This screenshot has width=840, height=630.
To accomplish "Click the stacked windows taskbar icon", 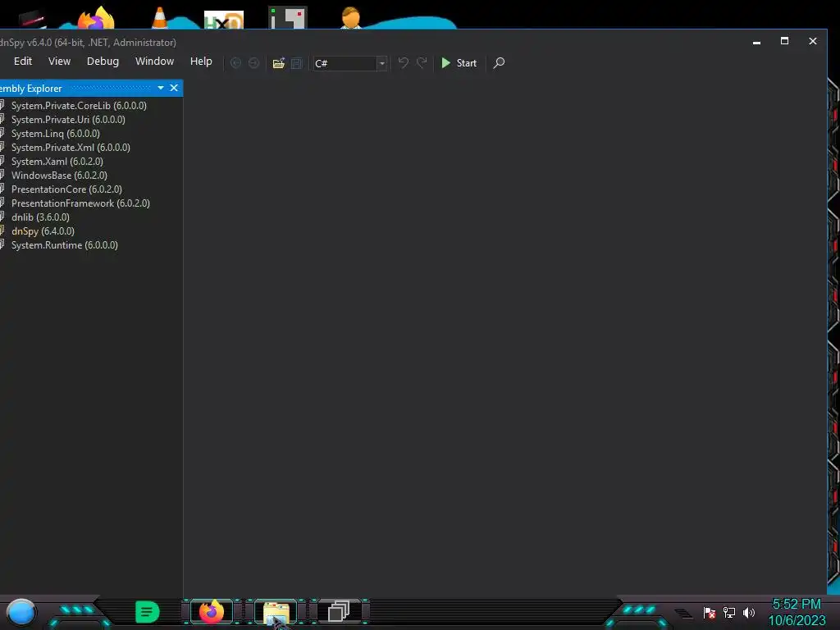I will (x=339, y=611).
